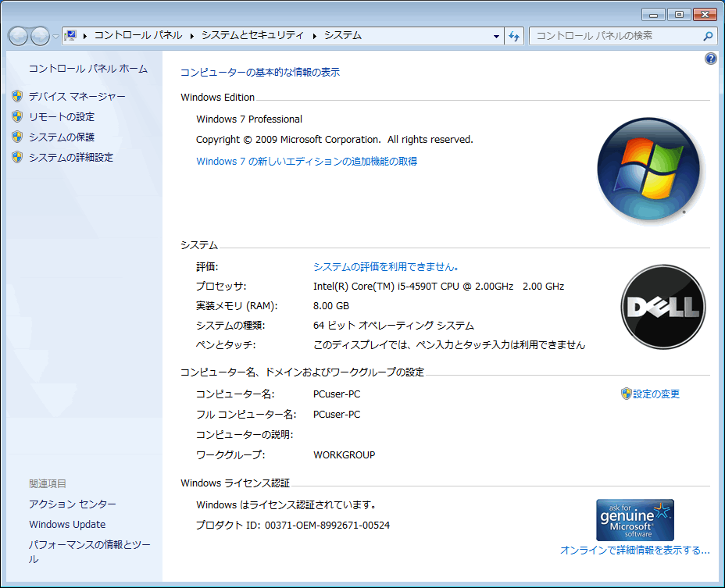The height and width of the screenshot is (588, 725).
Task: Click the heading コンピューターの基本的な情報の表示
Action: pyautogui.click(x=260, y=73)
